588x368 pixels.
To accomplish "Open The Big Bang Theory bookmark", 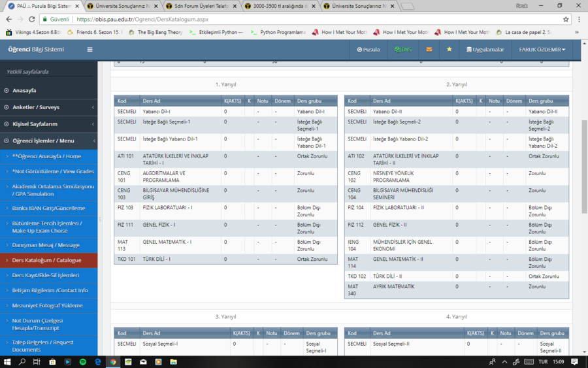I will click(x=156, y=32).
